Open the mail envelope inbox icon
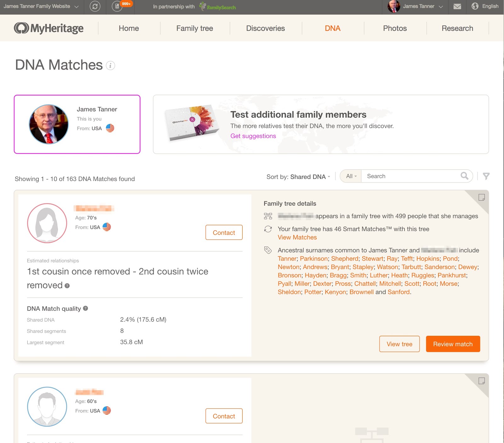Screen dimensions: 504x443 [x=457, y=6]
